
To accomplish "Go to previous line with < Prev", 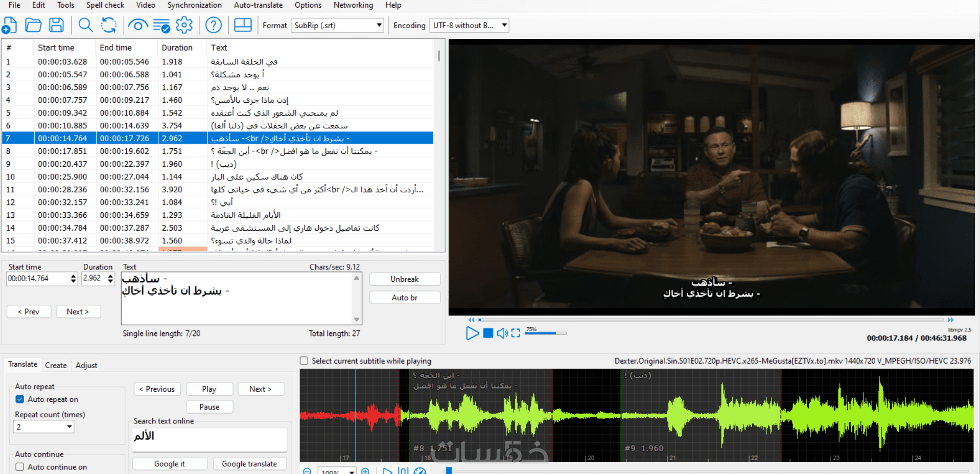I will [29, 311].
